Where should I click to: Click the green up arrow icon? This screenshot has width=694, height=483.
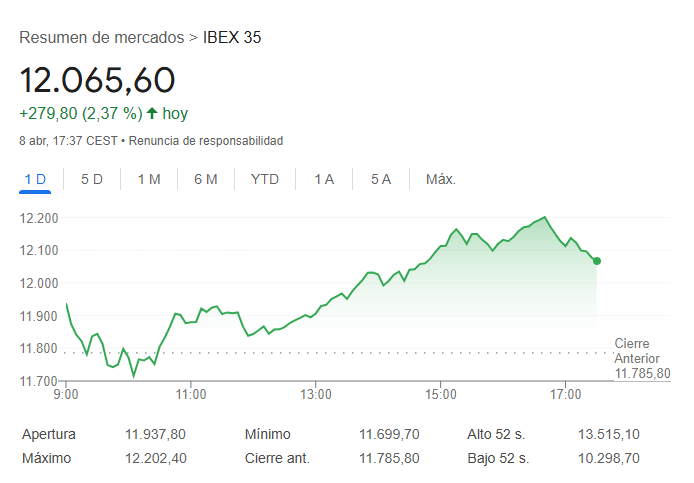point(151,114)
